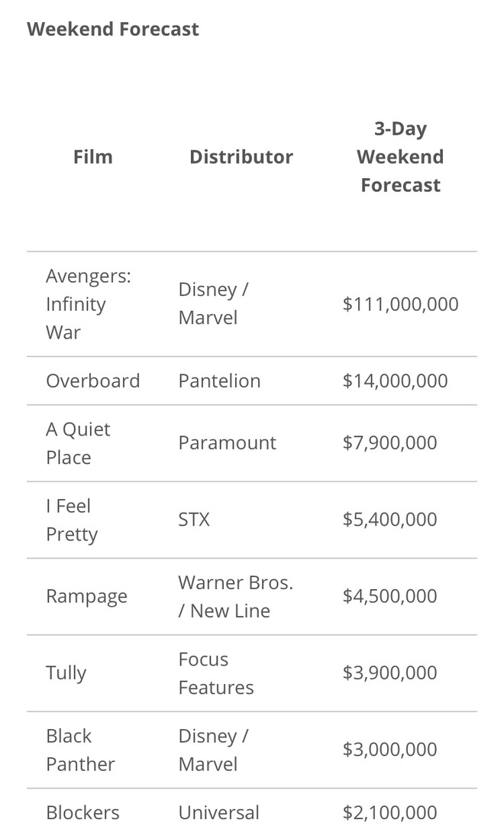Click the 3-Day Weekend Forecast header
This screenshot has width=504, height=836.
pos(400,157)
